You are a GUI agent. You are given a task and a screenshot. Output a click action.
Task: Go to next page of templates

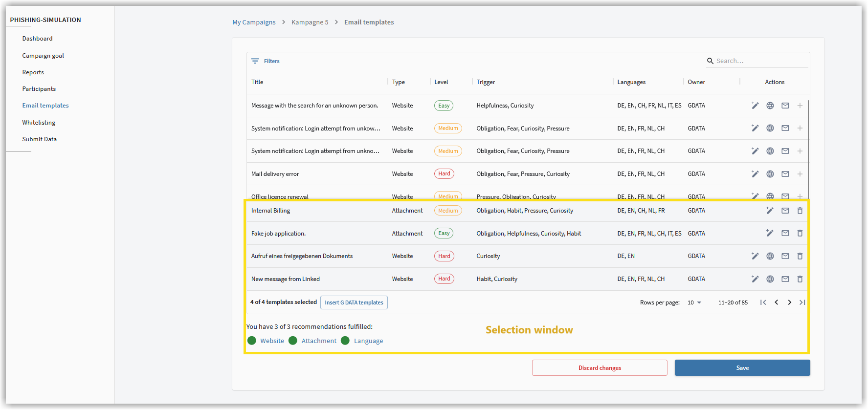point(789,302)
